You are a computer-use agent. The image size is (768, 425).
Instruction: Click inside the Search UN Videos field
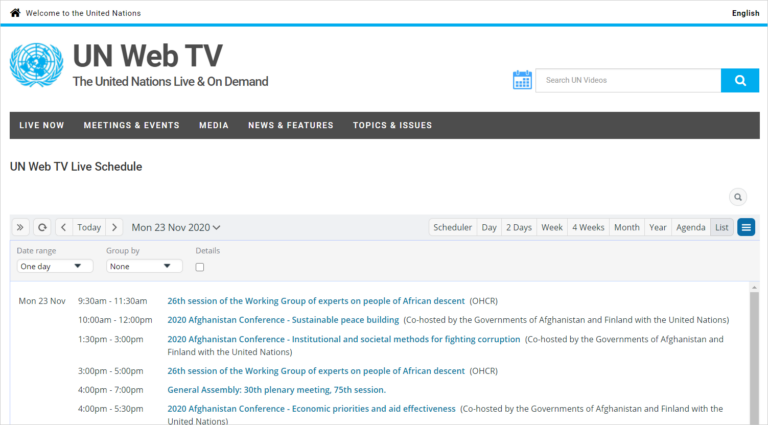tap(628, 80)
